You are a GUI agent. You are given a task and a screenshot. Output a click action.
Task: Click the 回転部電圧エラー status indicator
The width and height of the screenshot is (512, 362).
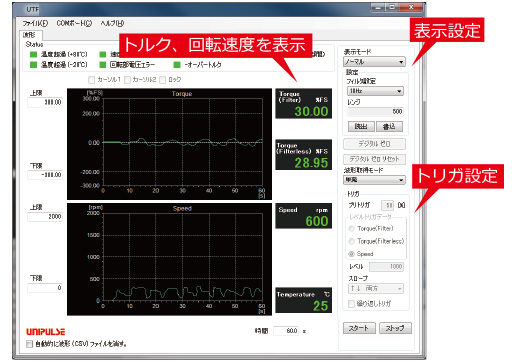point(103,65)
